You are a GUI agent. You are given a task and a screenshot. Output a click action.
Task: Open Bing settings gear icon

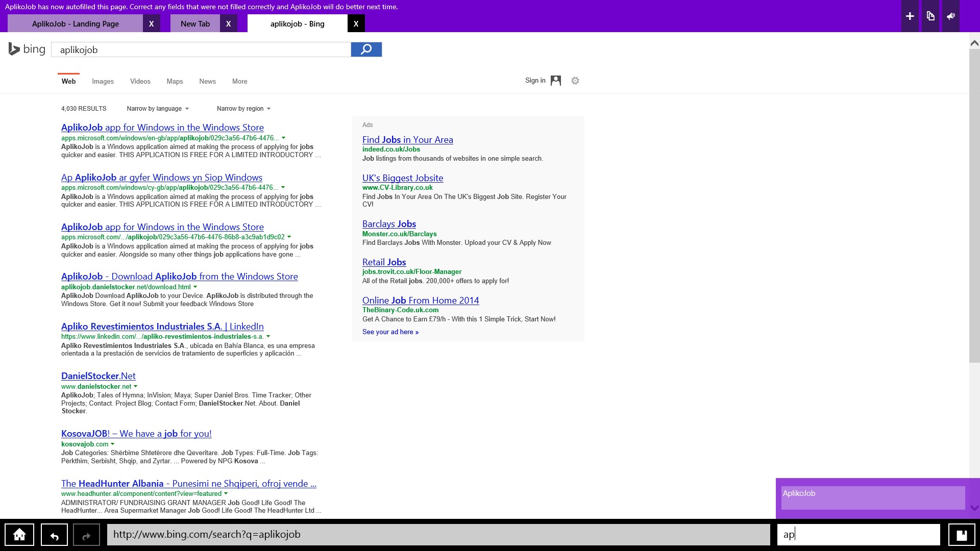click(x=575, y=81)
